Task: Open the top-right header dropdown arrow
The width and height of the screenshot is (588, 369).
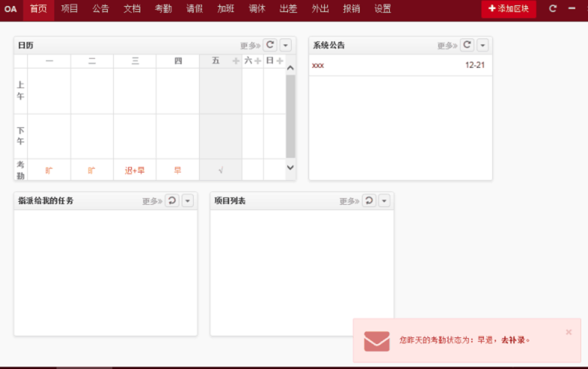Action: click(571, 8)
